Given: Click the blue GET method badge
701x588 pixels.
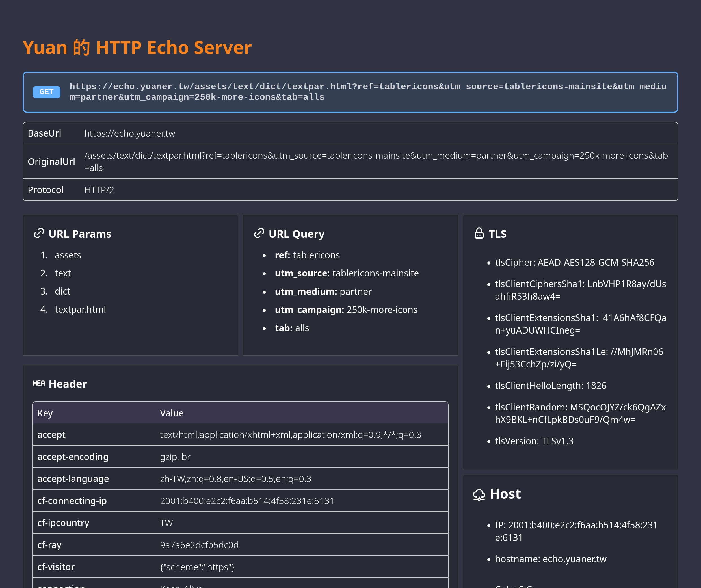Looking at the screenshot, I should pos(46,92).
